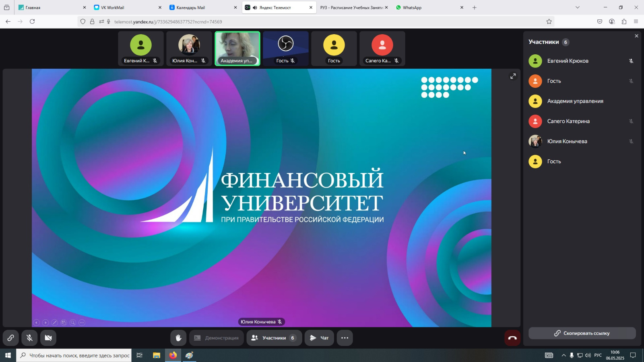
Task: Click the padlock site security icon
Action: click(x=92, y=22)
